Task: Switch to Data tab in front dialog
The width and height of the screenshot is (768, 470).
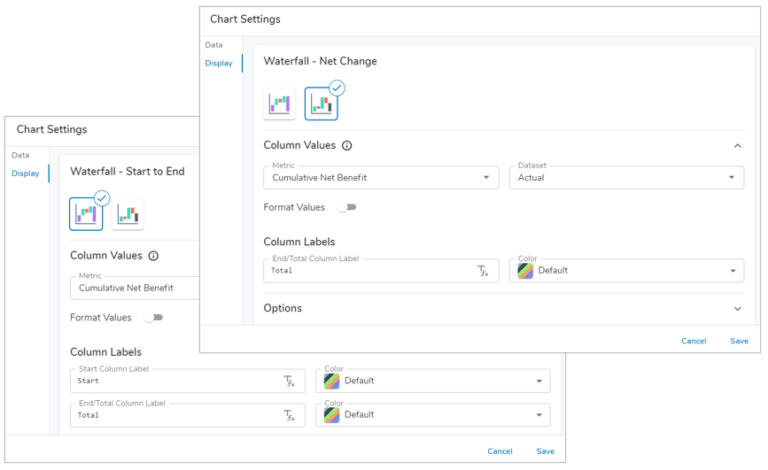Action: pos(214,45)
